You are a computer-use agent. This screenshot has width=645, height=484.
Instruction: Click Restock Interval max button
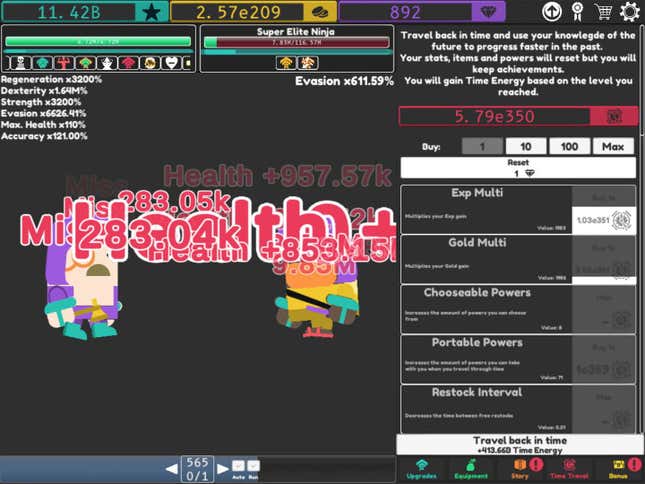[603, 410]
